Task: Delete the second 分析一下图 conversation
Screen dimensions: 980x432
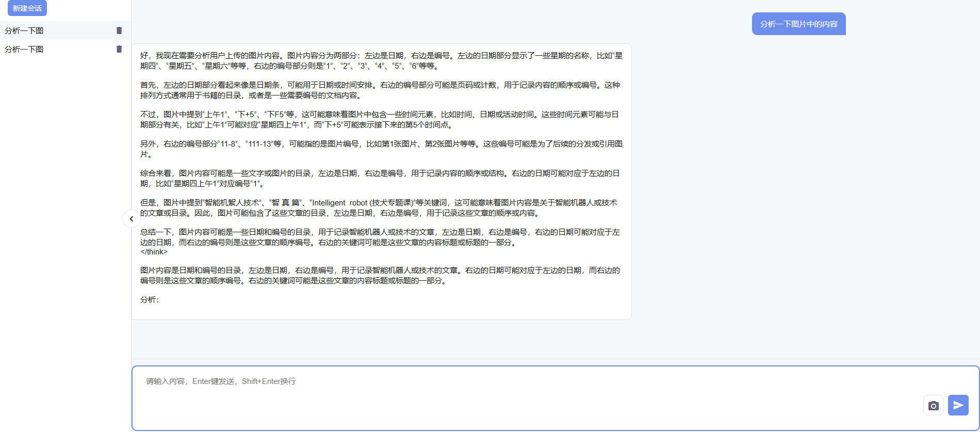Action: (x=119, y=49)
